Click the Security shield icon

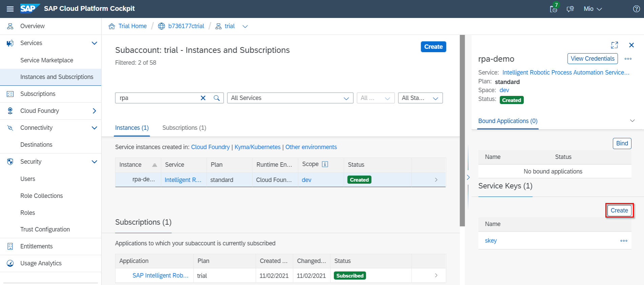point(10,162)
